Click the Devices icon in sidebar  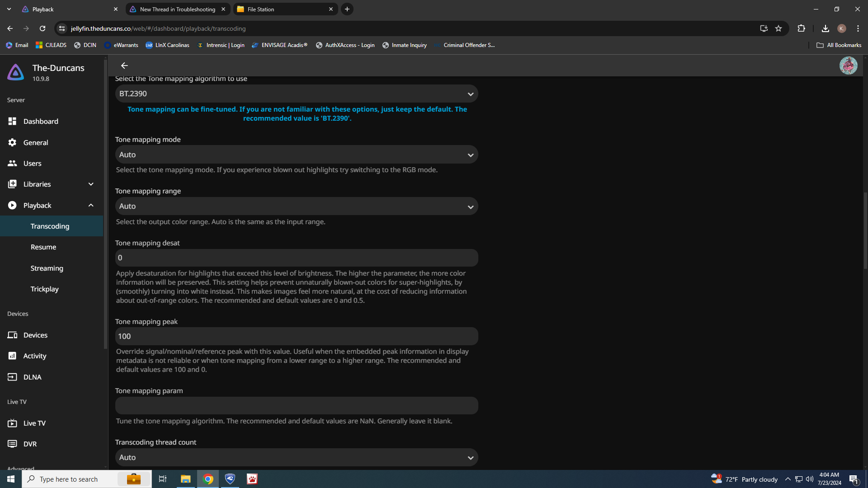tap(12, 335)
